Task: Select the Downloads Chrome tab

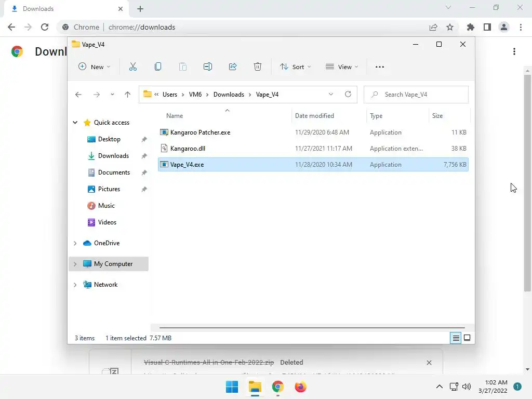Action: click(66, 9)
